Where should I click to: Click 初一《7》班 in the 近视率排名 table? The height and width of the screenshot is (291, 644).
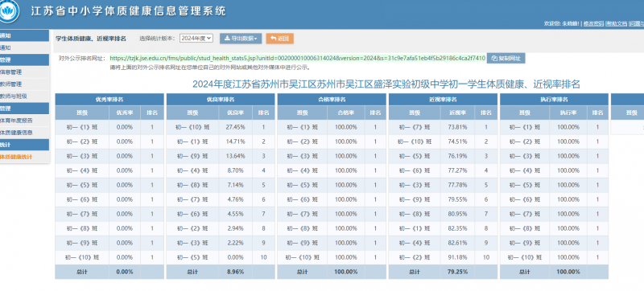click(415, 128)
